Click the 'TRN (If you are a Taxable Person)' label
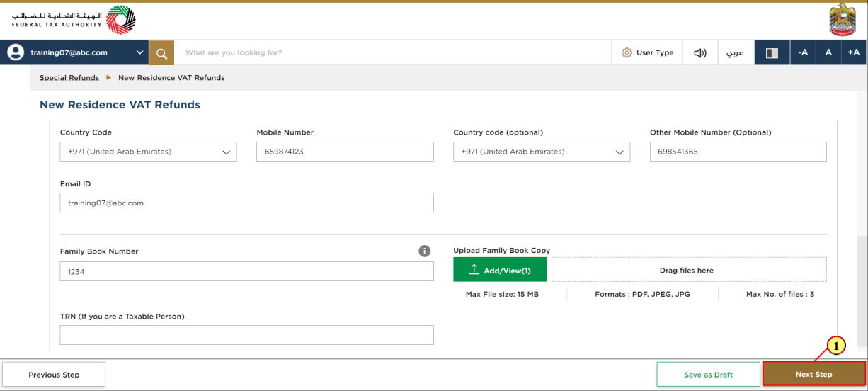Viewport: 868px width, 391px height. [122, 317]
